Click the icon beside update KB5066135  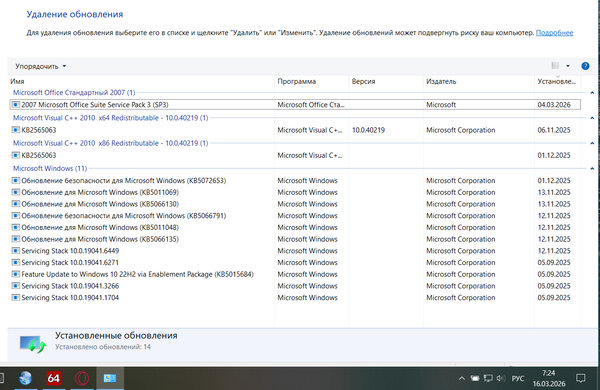pyautogui.click(x=16, y=239)
